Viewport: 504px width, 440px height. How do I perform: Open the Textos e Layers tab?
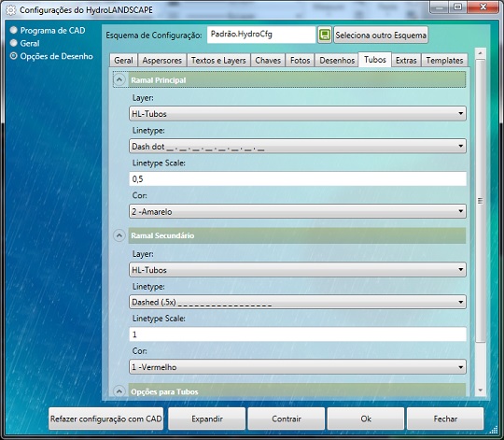[218, 60]
